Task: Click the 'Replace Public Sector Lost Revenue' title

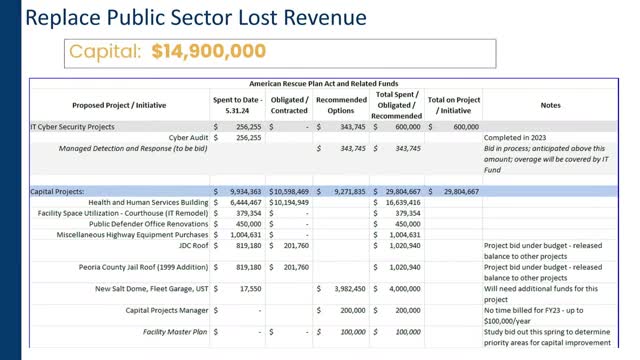Action: 196,18
